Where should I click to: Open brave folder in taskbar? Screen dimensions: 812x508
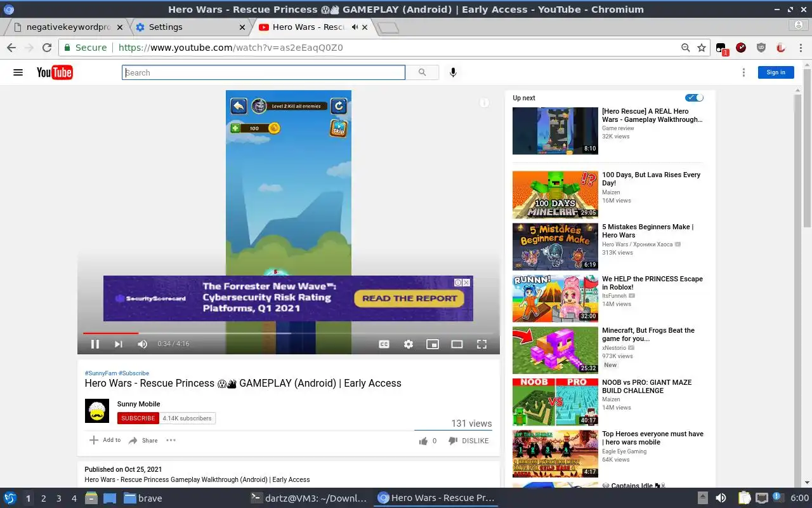[143, 498]
